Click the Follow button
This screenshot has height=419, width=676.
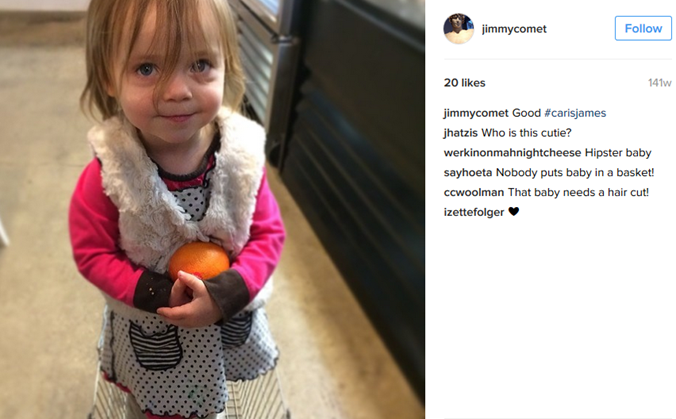pos(643,28)
